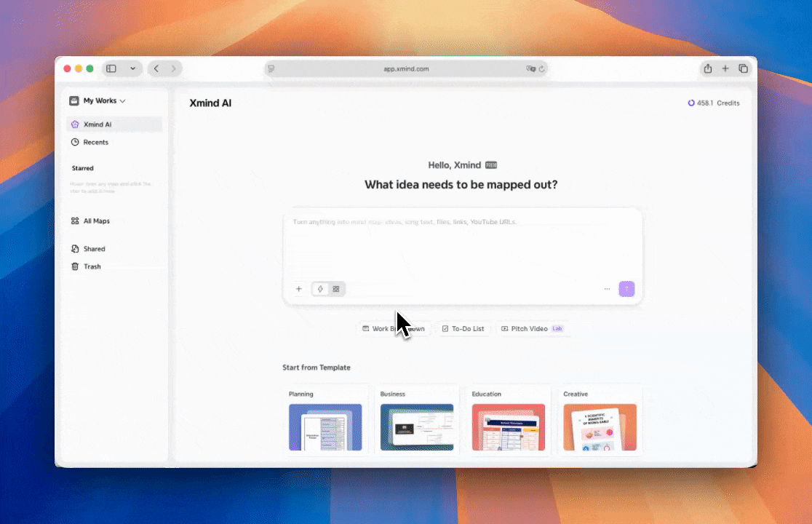Image resolution: width=812 pixels, height=524 pixels.
Task: Click the plus attachment button in prompt box
Action: 299,289
